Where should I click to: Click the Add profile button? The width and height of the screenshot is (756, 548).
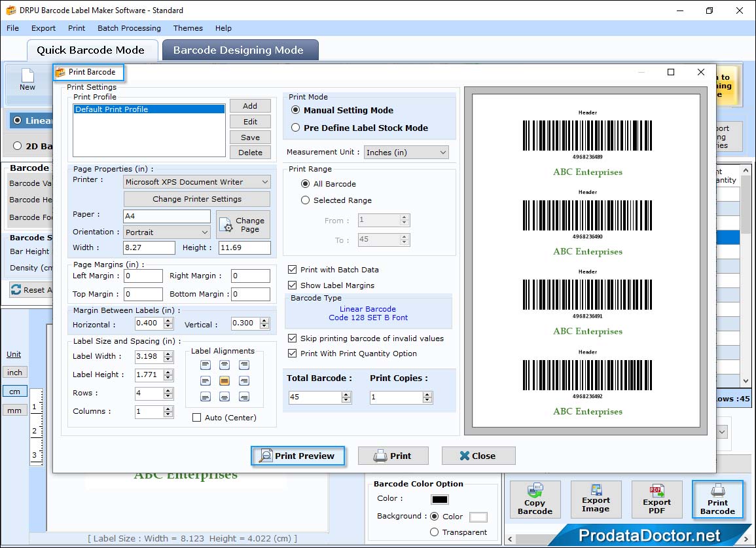[250, 106]
